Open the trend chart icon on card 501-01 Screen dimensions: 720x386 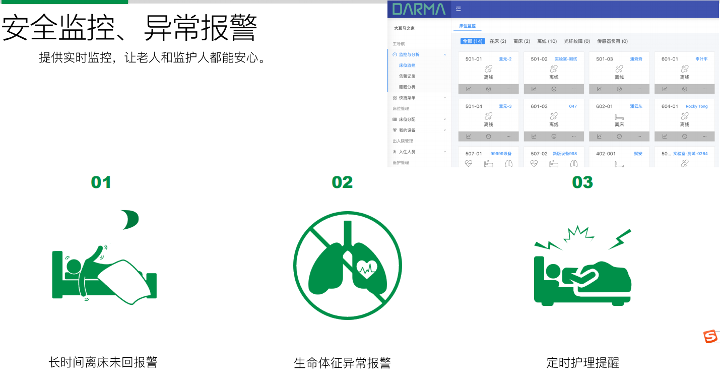coord(469,89)
